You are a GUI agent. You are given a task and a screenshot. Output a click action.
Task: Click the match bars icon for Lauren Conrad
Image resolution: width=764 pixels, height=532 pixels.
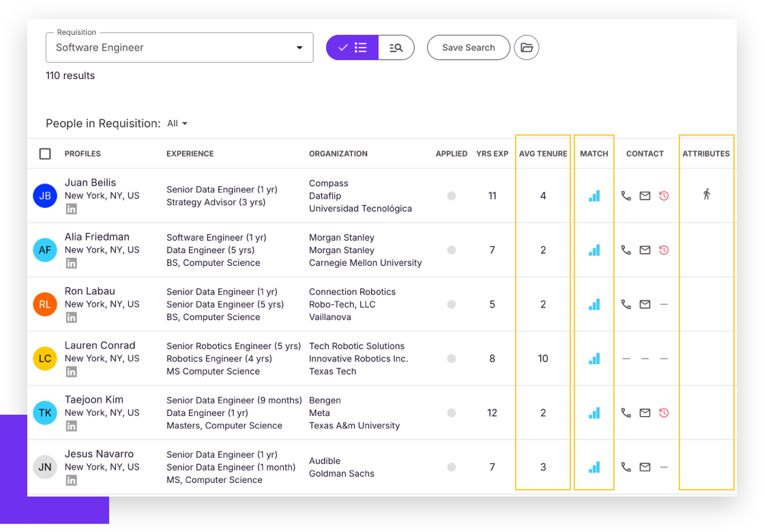594,359
